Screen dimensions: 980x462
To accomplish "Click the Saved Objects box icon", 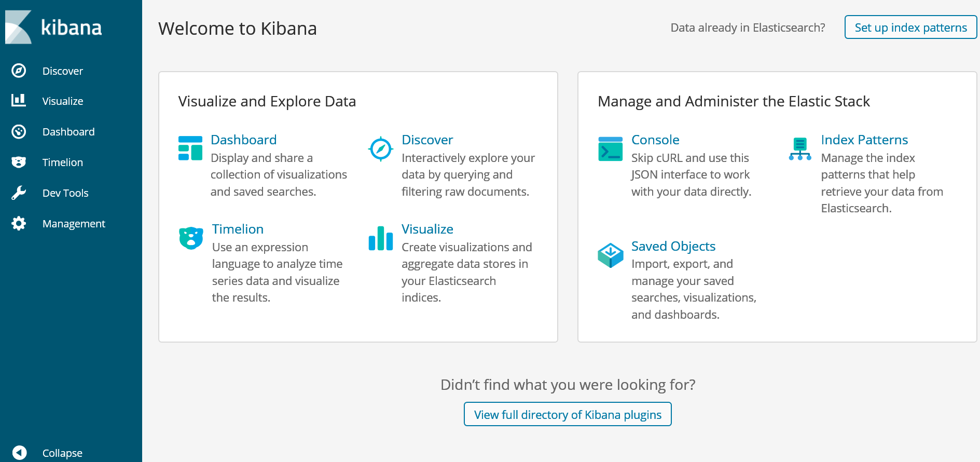I will click(x=610, y=255).
